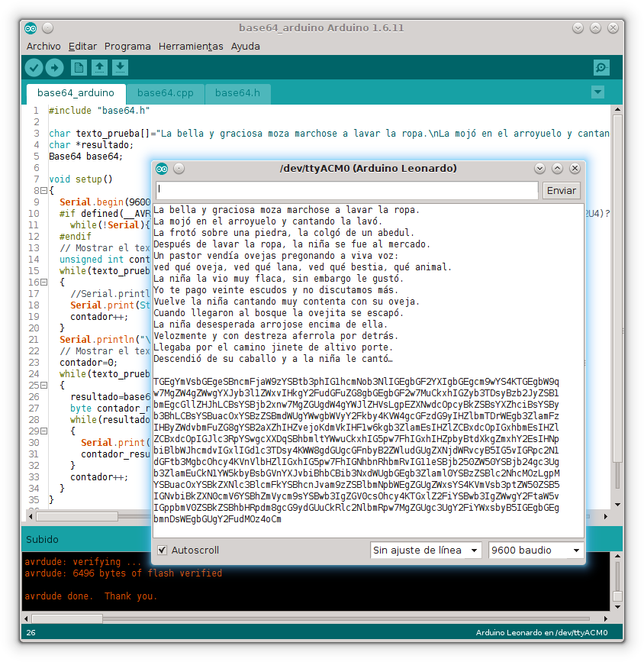Open the Serial Monitor magnifier icon
Viewport: 644px width, 662px height.
pyautogui.click(x=601, y=68)
